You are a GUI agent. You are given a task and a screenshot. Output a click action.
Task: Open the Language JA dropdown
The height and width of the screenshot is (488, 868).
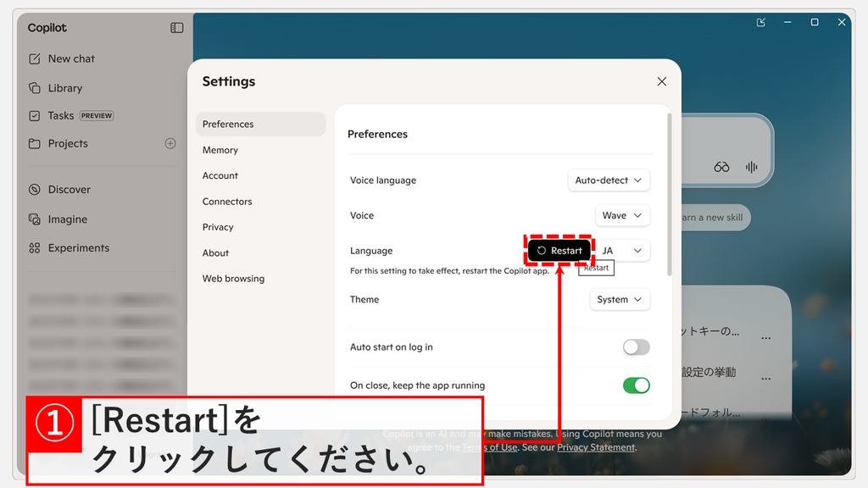[x=622, y=251]
